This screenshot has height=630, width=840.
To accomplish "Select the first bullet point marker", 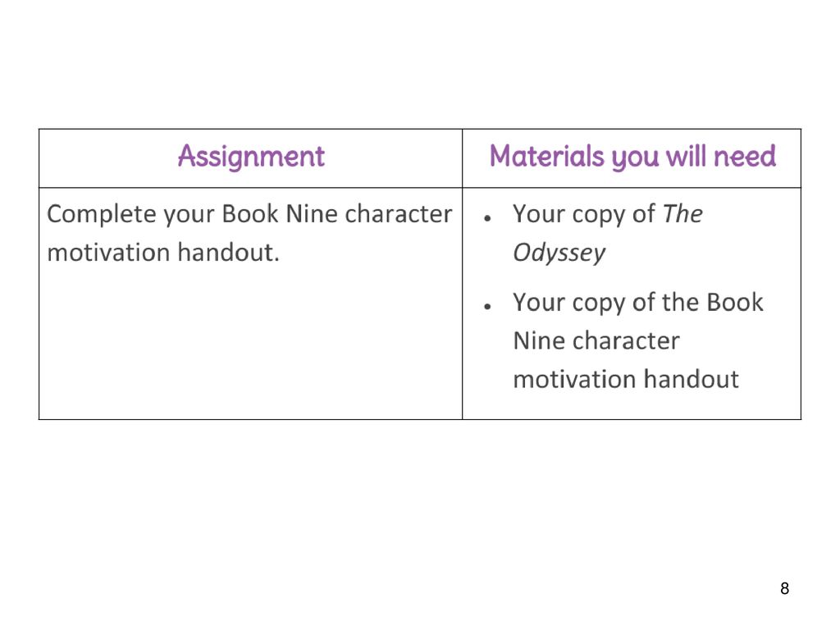I will point(487,218).
